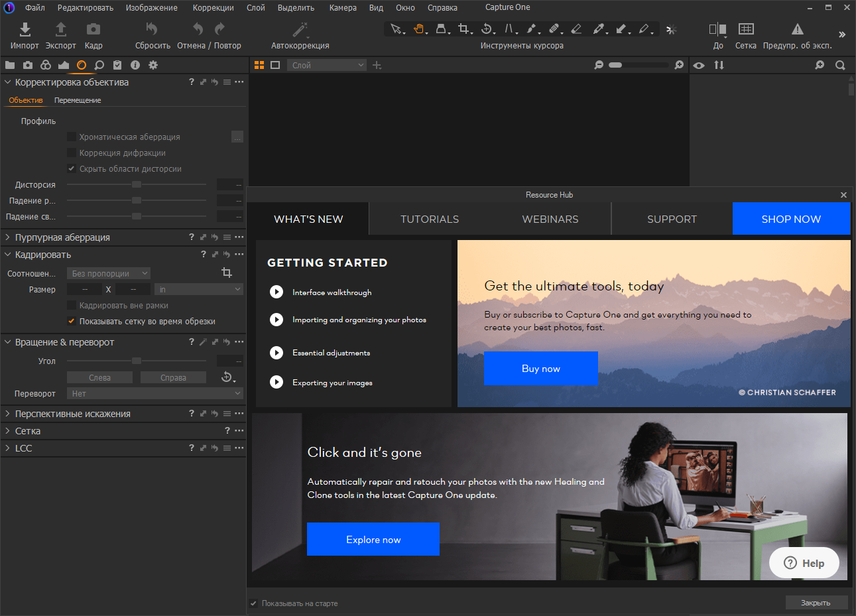Viewport: 856px width, 616px height.
Task: Toggle the eye icon in browser toolbar
Action: tap(699, 65)
